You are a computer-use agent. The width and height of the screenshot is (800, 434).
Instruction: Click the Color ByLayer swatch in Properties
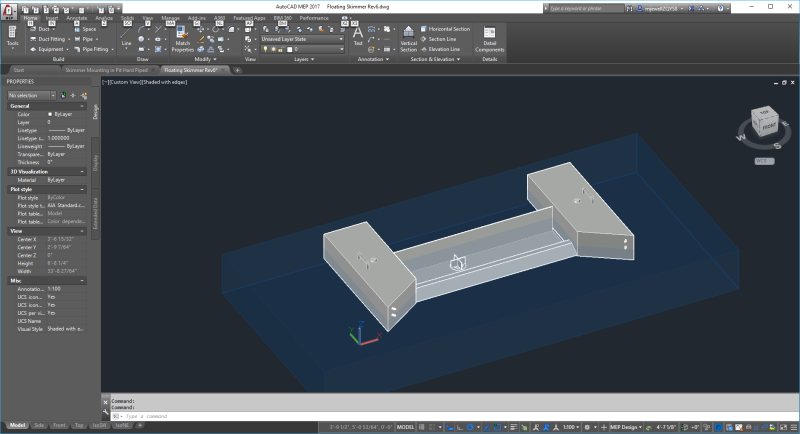[x=50, y=114]
